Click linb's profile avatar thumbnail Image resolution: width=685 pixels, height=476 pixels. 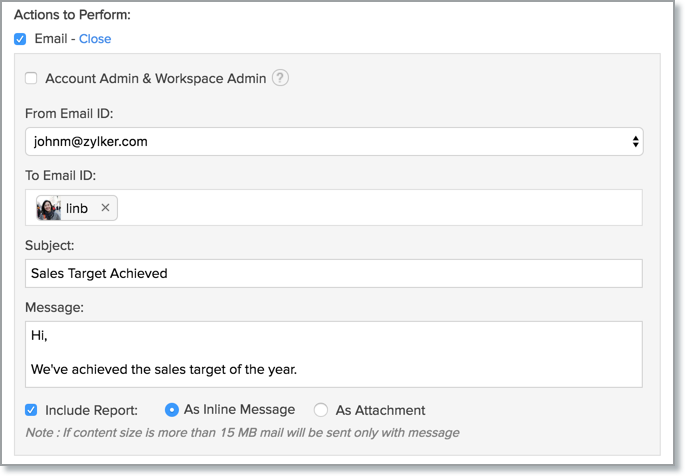click(x=49, y=208)
